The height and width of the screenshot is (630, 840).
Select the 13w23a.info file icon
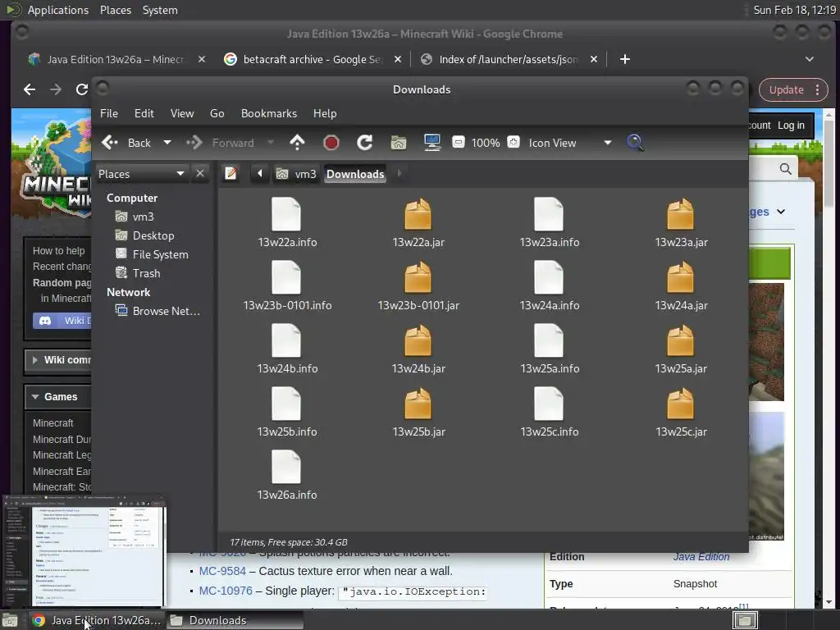tap(549, 214)
